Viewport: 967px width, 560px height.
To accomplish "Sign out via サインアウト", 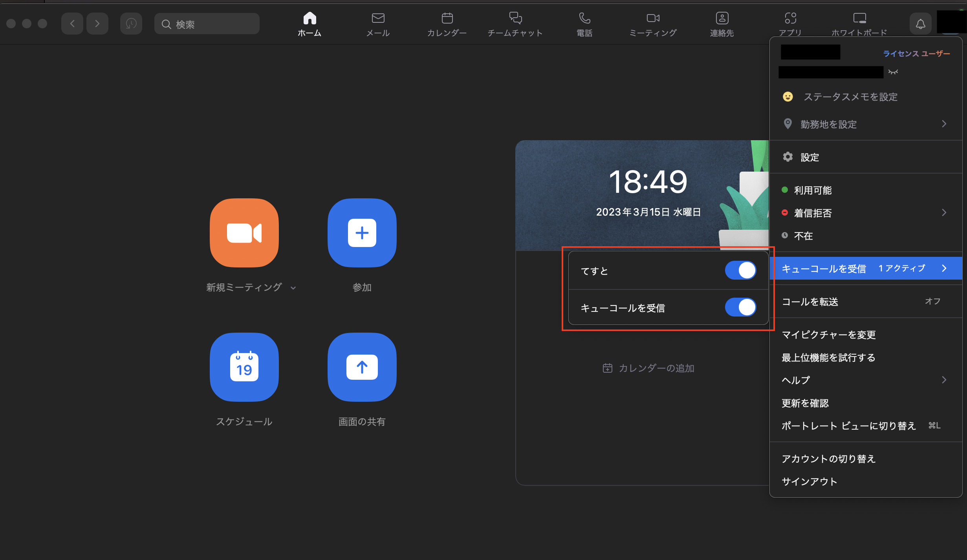I will [866, 481].
